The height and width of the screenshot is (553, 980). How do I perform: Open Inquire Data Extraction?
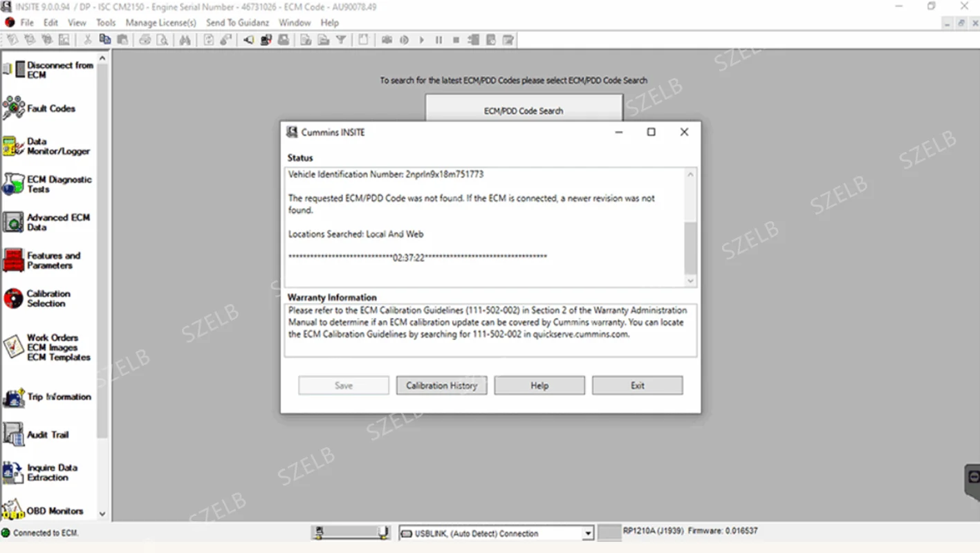coord(40,473)
